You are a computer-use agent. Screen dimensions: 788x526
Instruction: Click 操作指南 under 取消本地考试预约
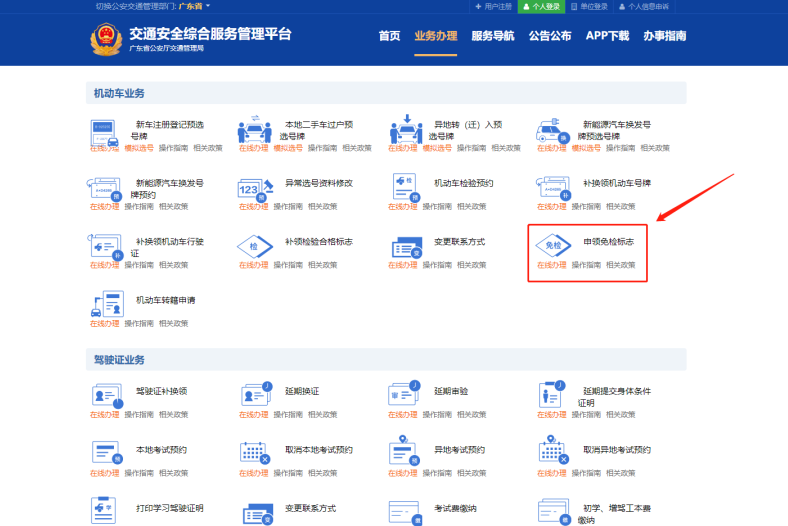[288, 473]
